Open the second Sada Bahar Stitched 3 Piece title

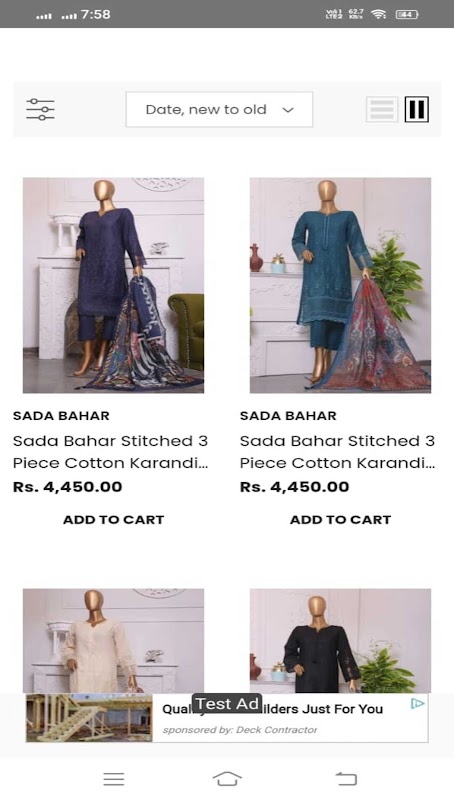click(338, 452)
